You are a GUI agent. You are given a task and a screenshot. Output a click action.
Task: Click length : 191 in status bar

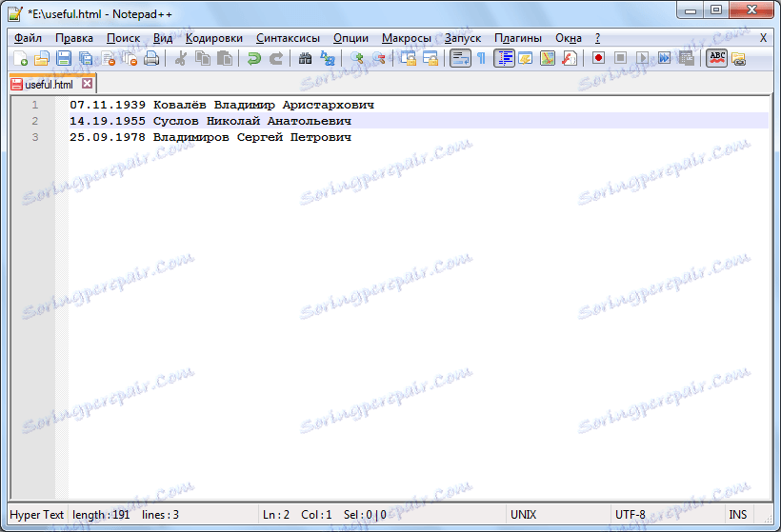tap(101, 515)
